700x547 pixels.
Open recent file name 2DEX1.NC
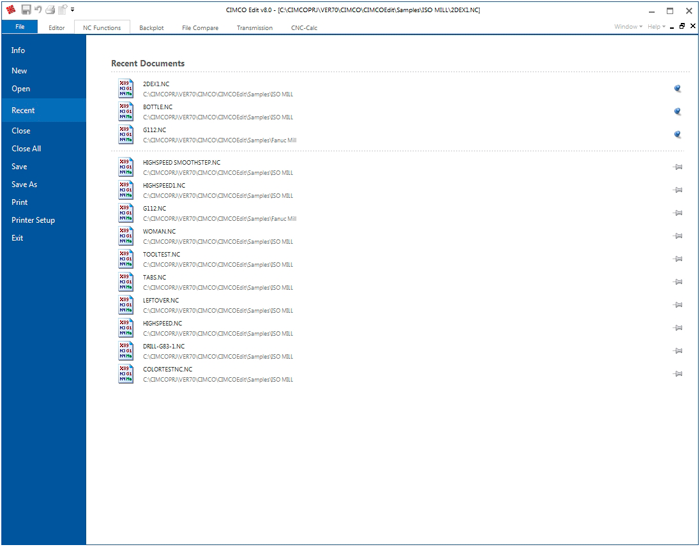coord(156,84)
